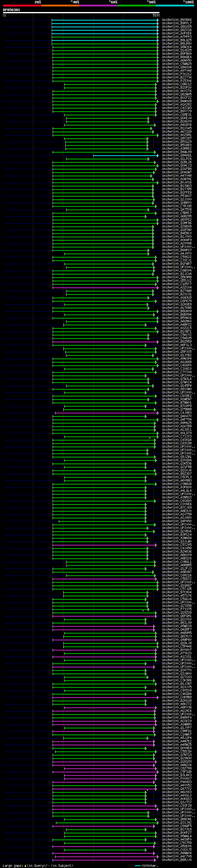
Task: Select label UniRef100_C6P679
Action: coord(177,301)
